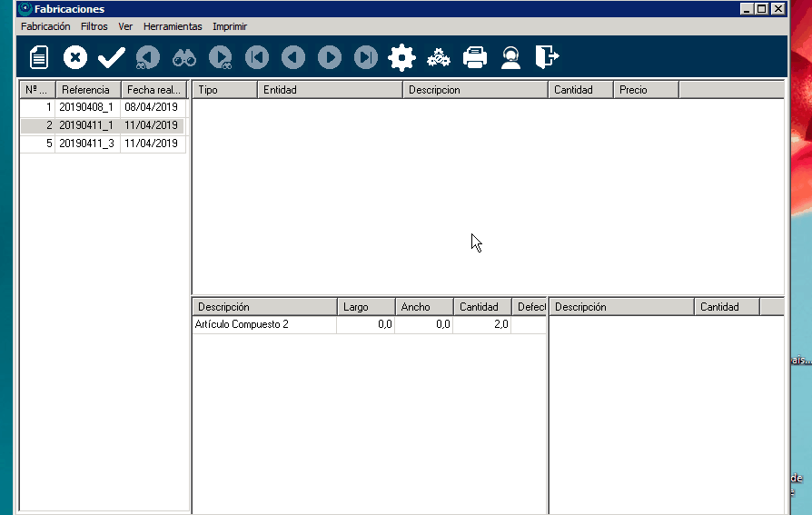Click the binoculars search icon
The height and width of the screenshot is (515, 812).
click(x=184, y=58)
